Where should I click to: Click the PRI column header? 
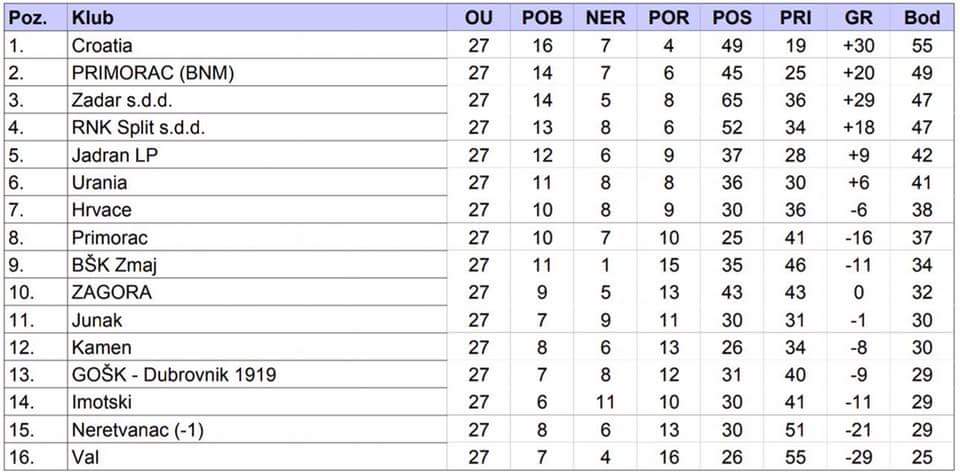[795, 18]
